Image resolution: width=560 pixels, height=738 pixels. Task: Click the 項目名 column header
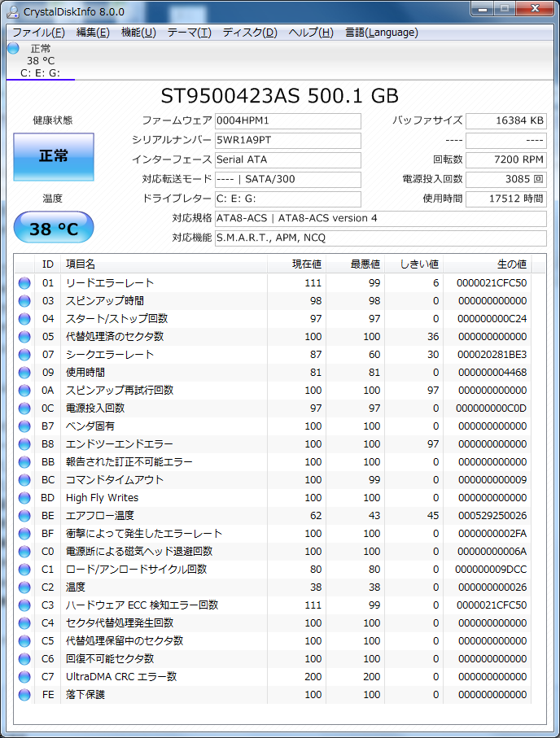81,264
